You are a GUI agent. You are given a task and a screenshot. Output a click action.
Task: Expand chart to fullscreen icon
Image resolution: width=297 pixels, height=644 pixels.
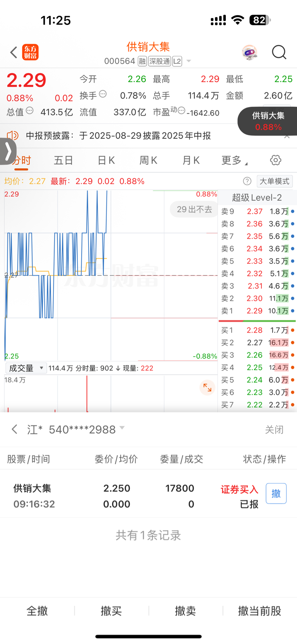[x=207, y=388]
